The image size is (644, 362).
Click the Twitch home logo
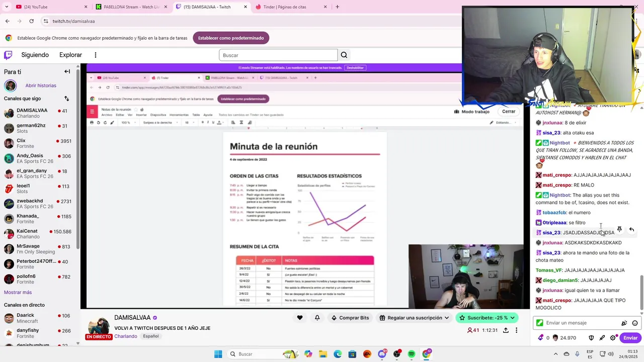click(x=8, y=55)
